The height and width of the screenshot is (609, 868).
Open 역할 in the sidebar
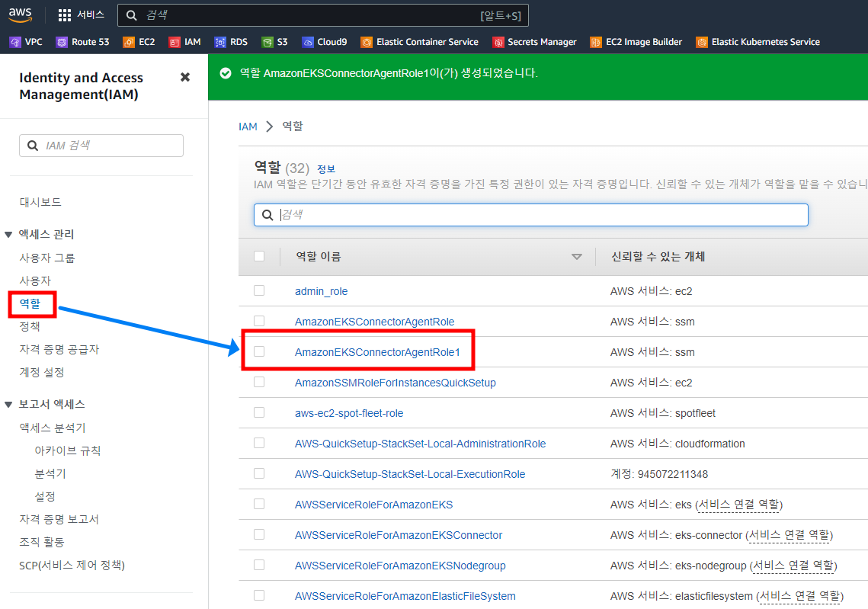[30, 303]
